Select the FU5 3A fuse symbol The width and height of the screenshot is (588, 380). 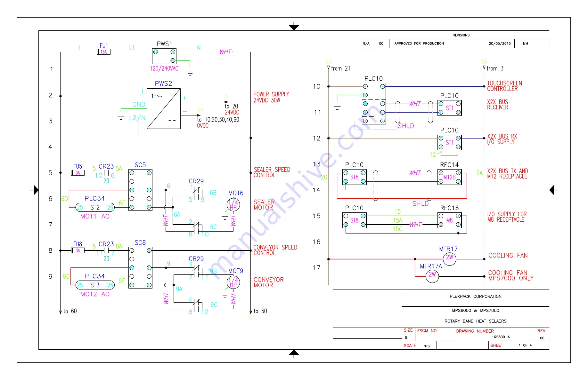coord(78,173)
